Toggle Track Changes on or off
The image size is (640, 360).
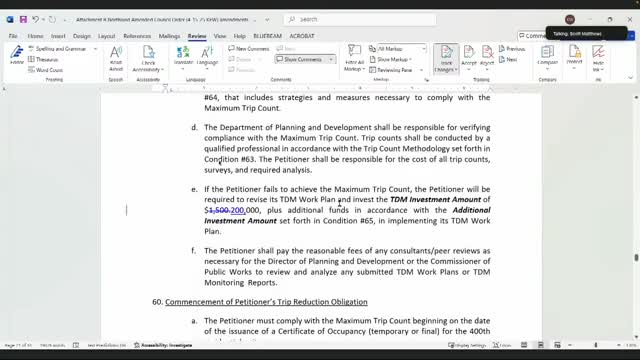(446, 58)
